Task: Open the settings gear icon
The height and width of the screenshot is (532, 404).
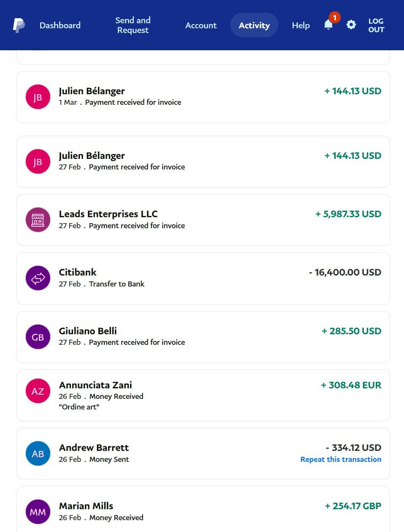Action: coord(351,25)
